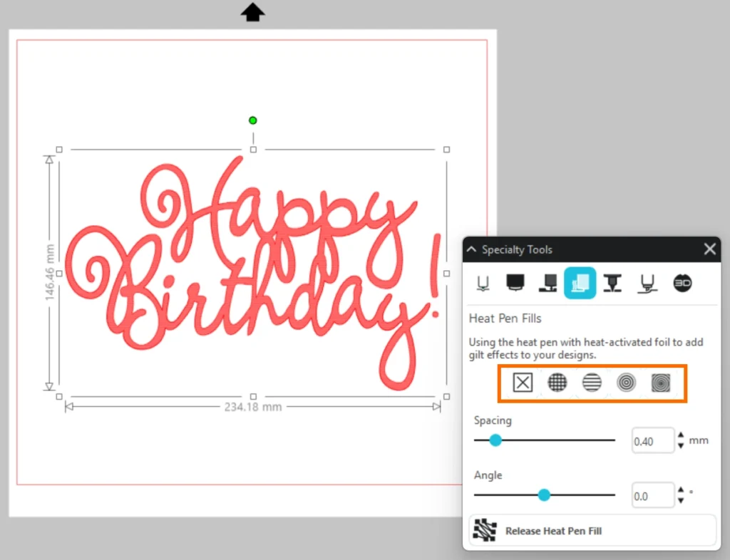The width and height of the screenshot is (730, 560).
Task: Choose the sixth specialty tool tab icon
Action: 647,283
